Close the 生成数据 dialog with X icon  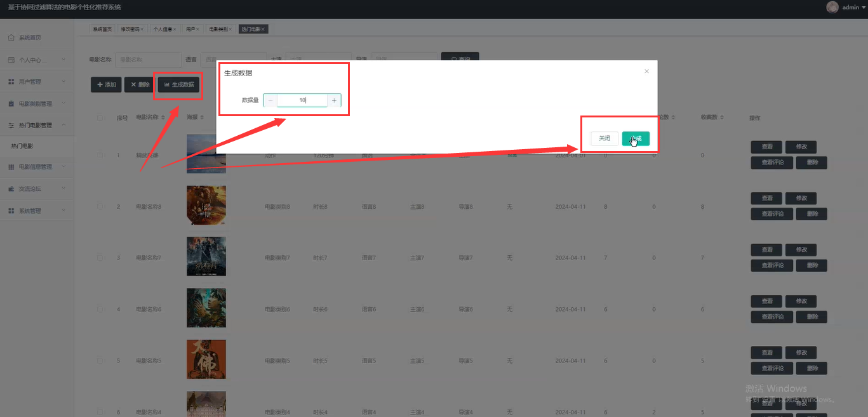coord(646,71)
